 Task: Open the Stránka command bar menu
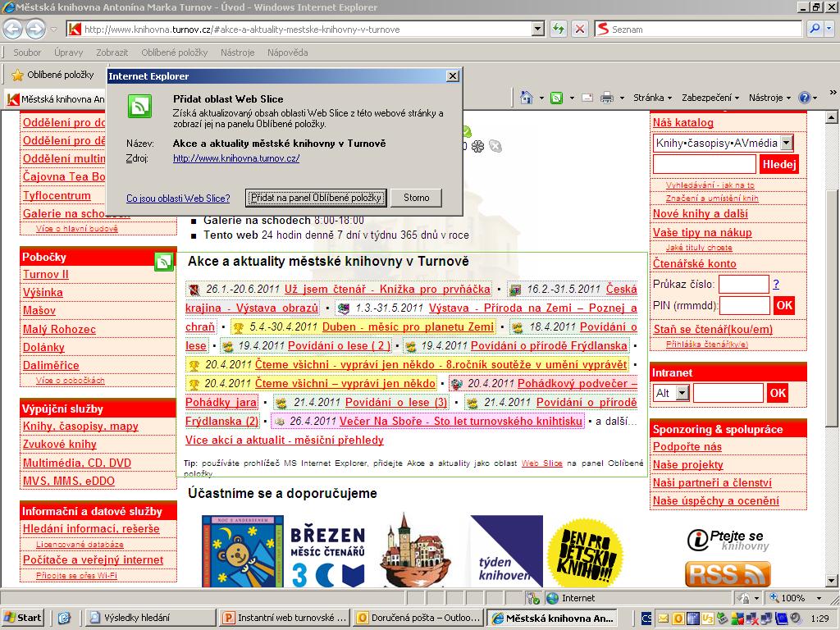tap(652, 98)
